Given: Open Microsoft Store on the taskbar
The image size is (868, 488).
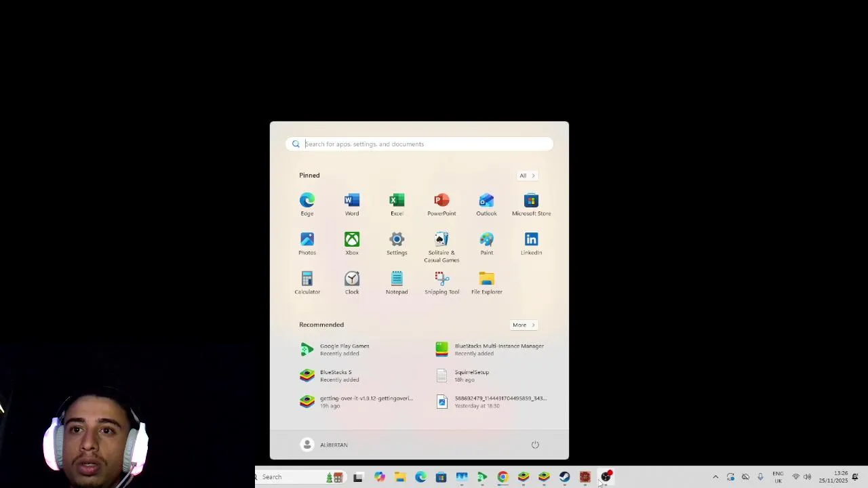Looking at the screenshot, I should (441, 477).
